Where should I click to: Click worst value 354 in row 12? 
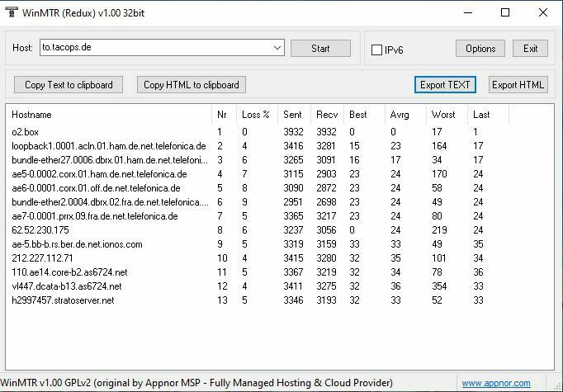(439, 286)
